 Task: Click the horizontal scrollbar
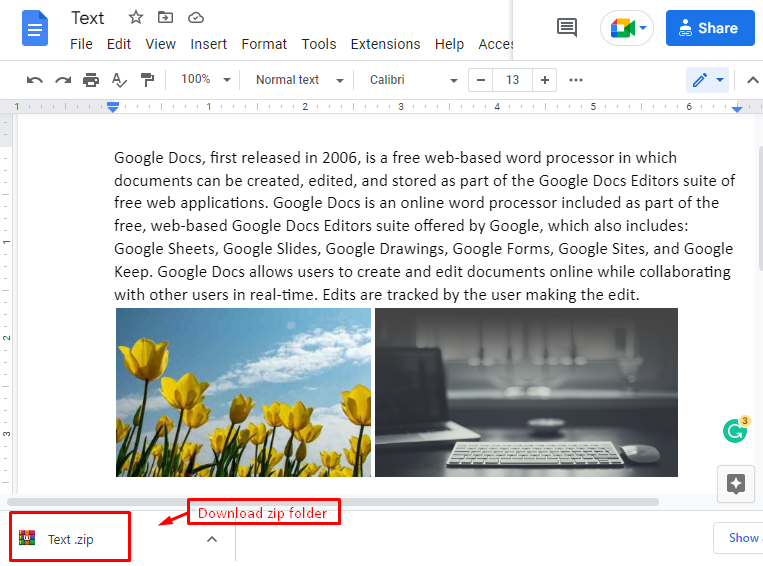[333, 502]
